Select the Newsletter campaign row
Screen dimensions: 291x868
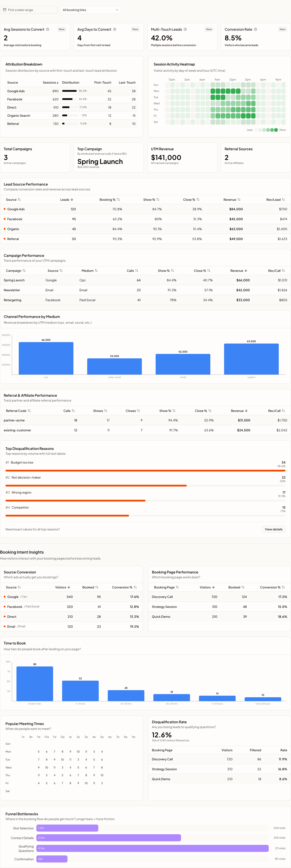click(x=145, y=290)
